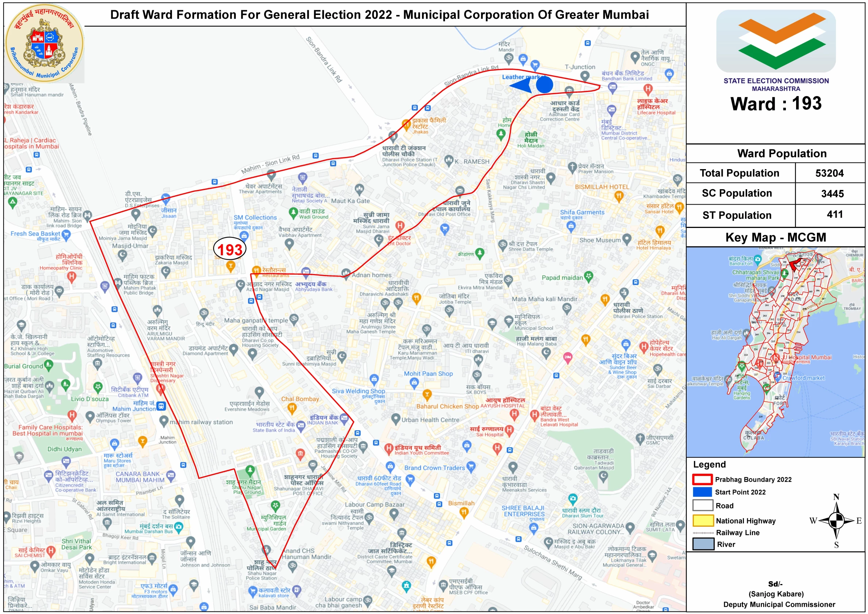Image resolution: width=868 pixels, height=614 pixels.
Task: Click the Shoe Museum grey location pin
Action: 627,239
